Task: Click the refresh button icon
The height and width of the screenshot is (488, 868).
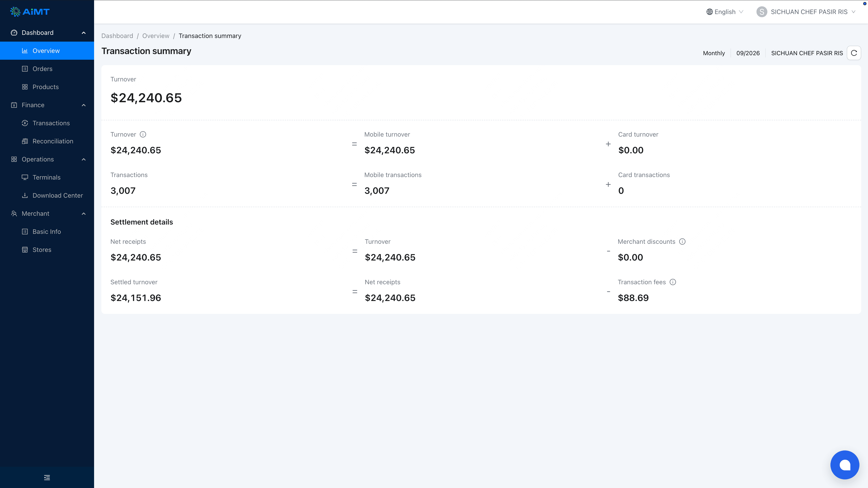Action: tap(854, 53)
